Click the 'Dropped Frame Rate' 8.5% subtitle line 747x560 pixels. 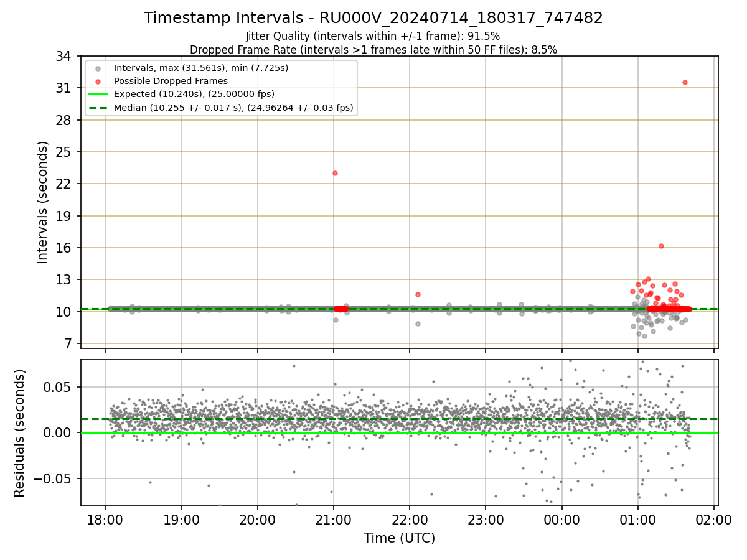click(374, 49)
